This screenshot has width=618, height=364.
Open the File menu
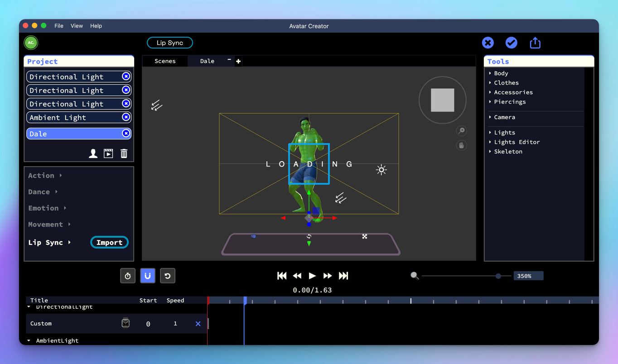point(59,26)
